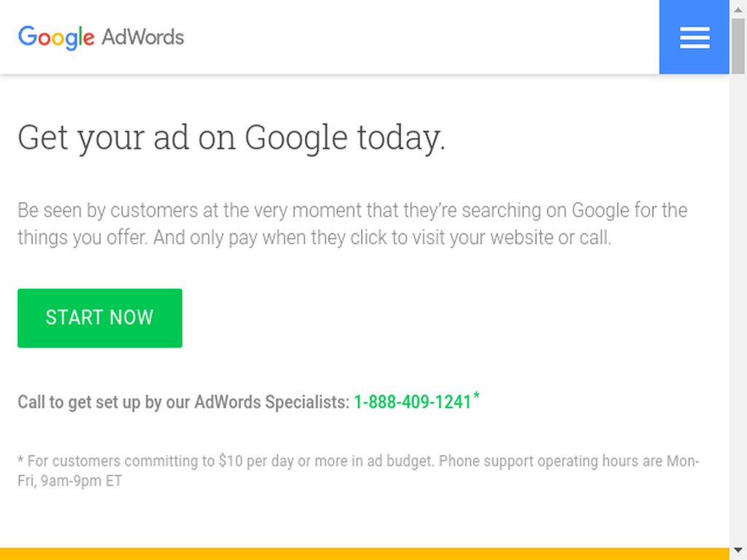Click the "Call to get set up" label
This screenshot has height=560, width=747.
(183, 402)
